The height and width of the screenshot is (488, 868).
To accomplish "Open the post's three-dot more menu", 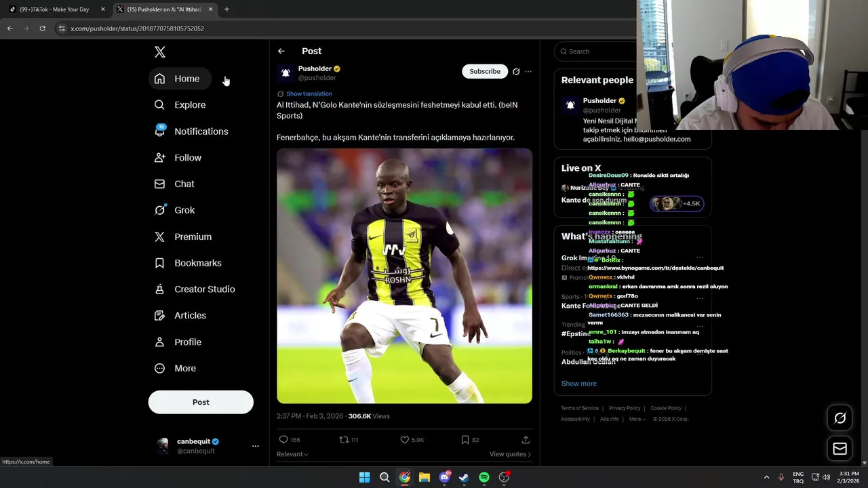I will (x=528, y=71).
